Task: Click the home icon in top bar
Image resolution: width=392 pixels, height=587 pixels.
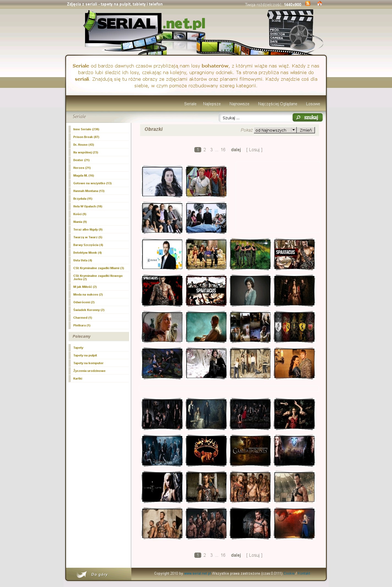Action: pos(319,4)
